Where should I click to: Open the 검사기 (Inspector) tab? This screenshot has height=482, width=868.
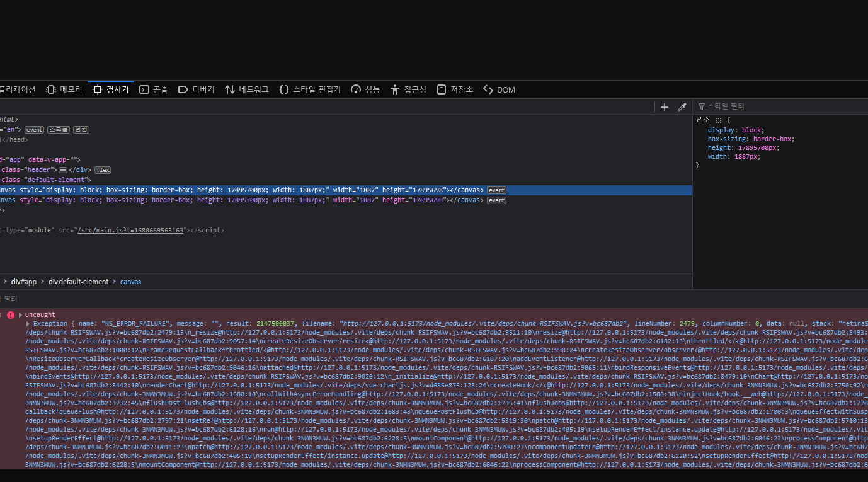111,89
